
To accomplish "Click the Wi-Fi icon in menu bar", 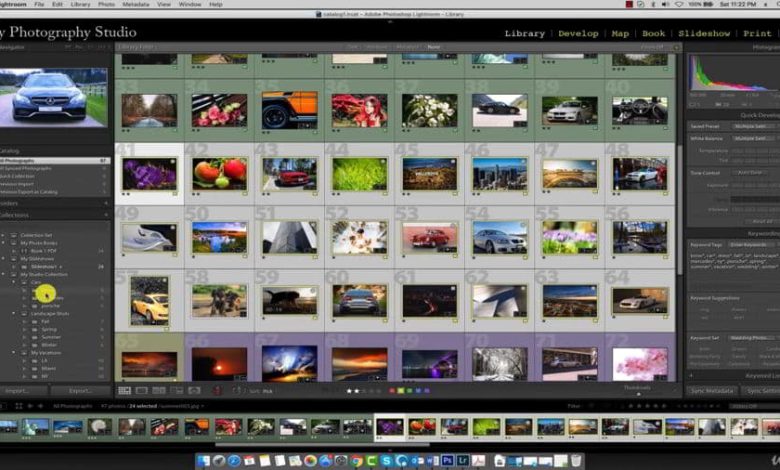I will pyautogui.click(x=679, y=4).
